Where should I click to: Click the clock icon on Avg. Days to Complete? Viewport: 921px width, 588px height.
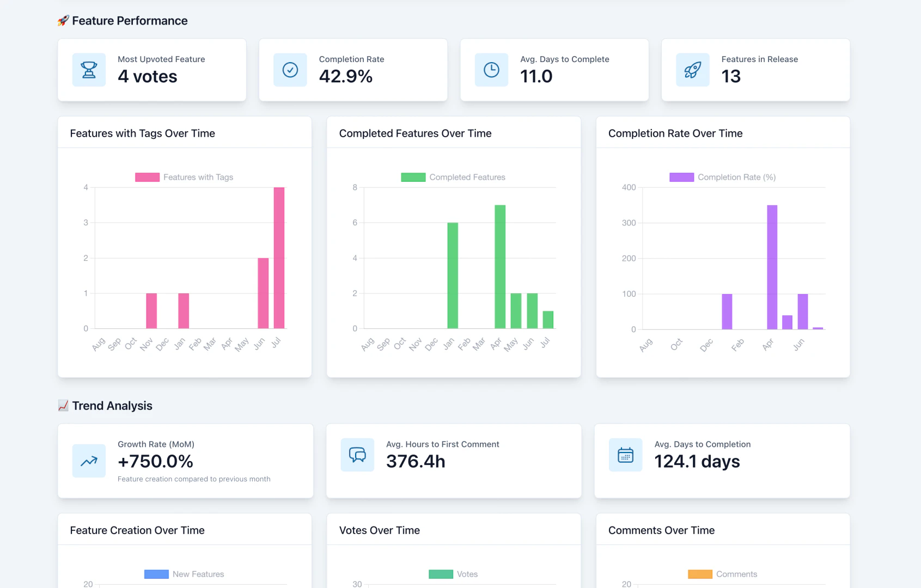coord(491,70)
